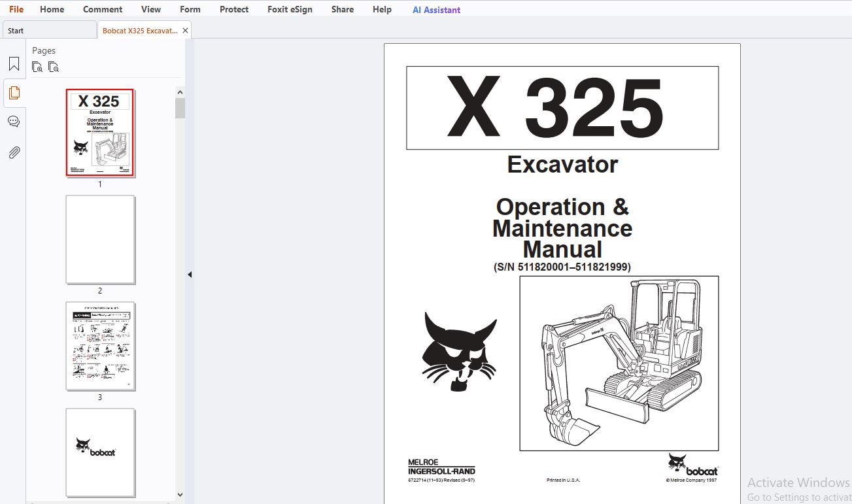Click the small bobcat logo at page bottom
The height and width of the screenshot is (504, 852).
point(692,465)
